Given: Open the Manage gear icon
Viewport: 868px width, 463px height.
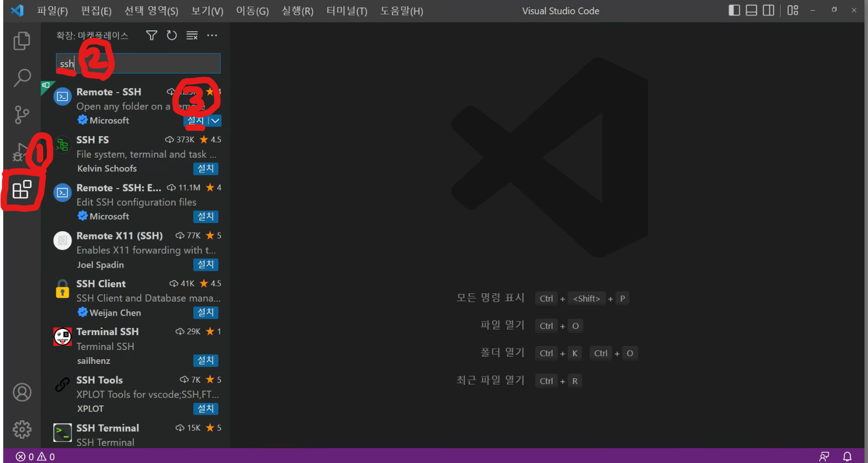Looking at the screenshot, I should pyautogui.click(x=22, y=429).
